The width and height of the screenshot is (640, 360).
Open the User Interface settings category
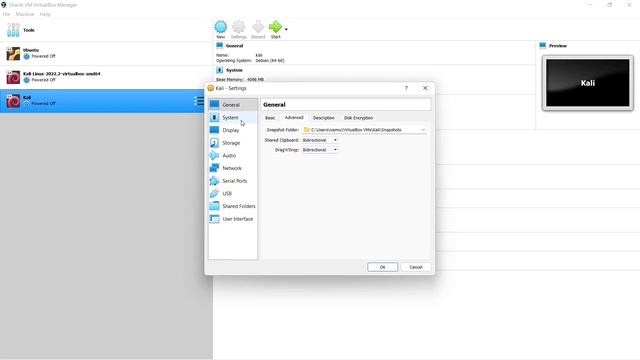pyautogui.click(x=233, y=219)
